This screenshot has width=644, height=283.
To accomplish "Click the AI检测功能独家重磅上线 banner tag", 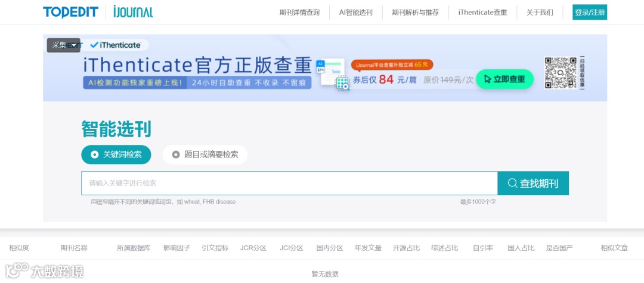I will tap(135, 82).
